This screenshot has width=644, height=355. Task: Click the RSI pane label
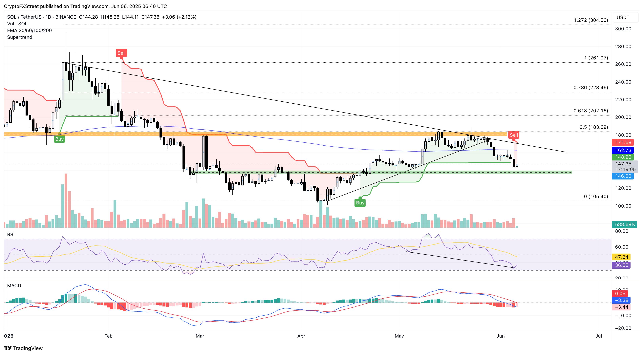11,235
